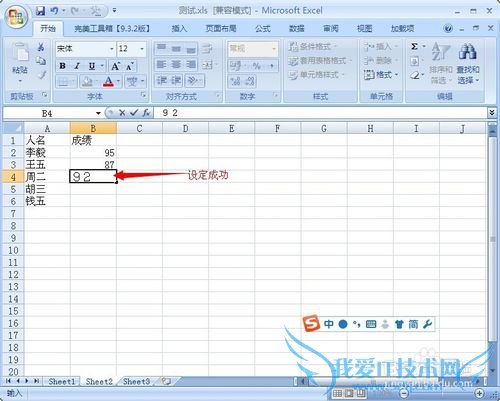Toggle wrap text option
The image size is (500, 401).
coord(207,49)
